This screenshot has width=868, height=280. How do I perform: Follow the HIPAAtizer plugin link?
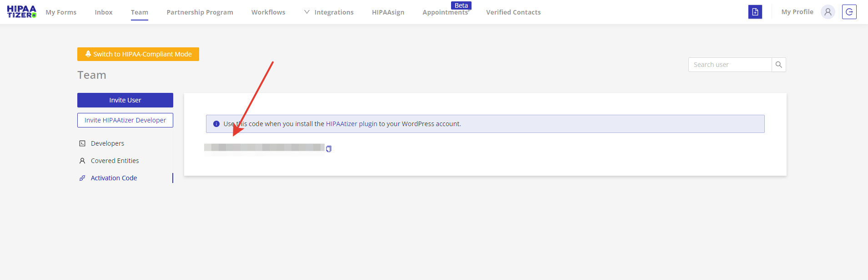(351, 124)
